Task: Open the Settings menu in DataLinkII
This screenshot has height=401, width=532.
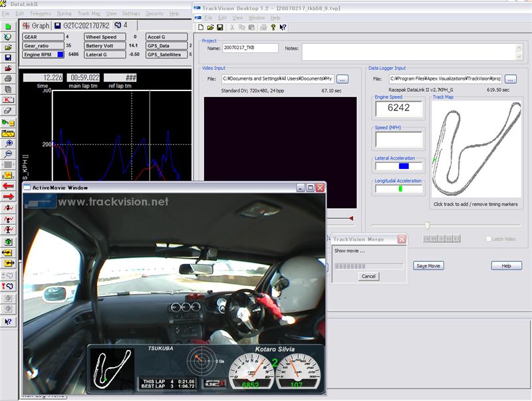Action: point(131,13)
